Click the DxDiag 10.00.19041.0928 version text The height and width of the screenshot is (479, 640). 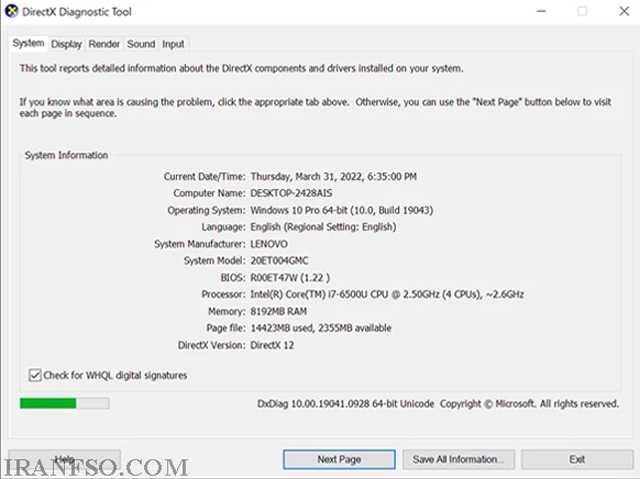click(x=345, y=404)
